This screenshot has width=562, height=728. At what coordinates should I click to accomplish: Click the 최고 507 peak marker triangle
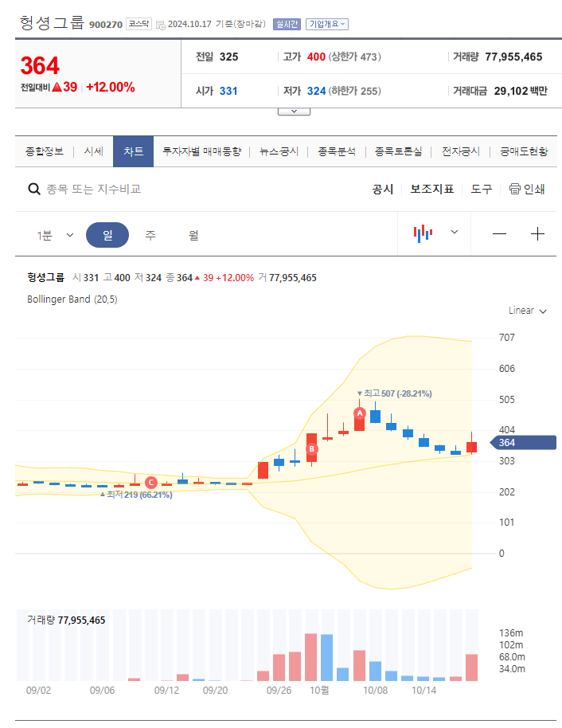click(361, 393)
